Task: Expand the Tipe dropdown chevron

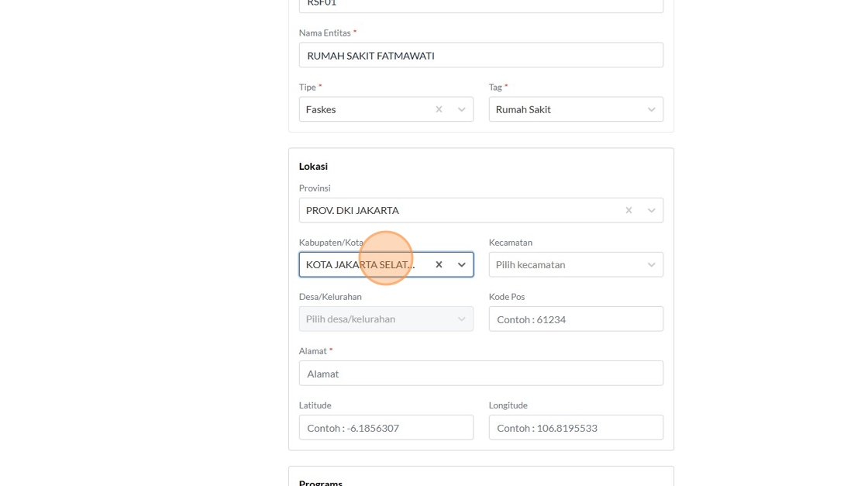Action: click(x=462, y=109)
